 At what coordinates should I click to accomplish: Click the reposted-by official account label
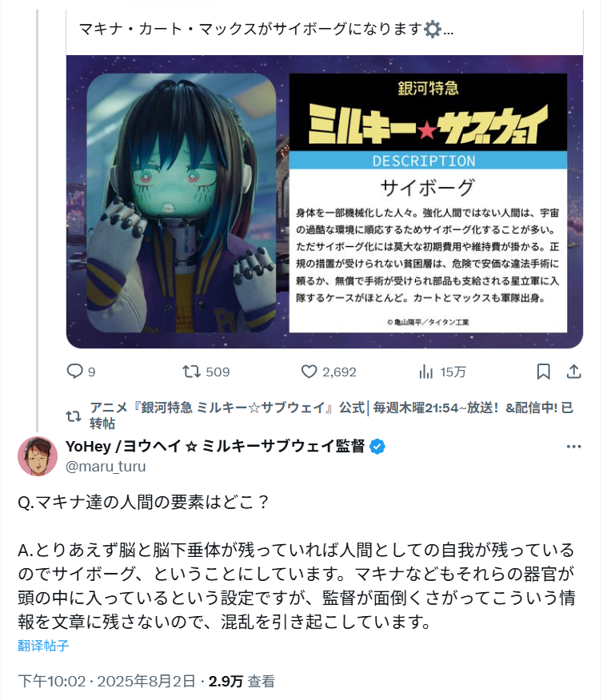coord(331,416)
